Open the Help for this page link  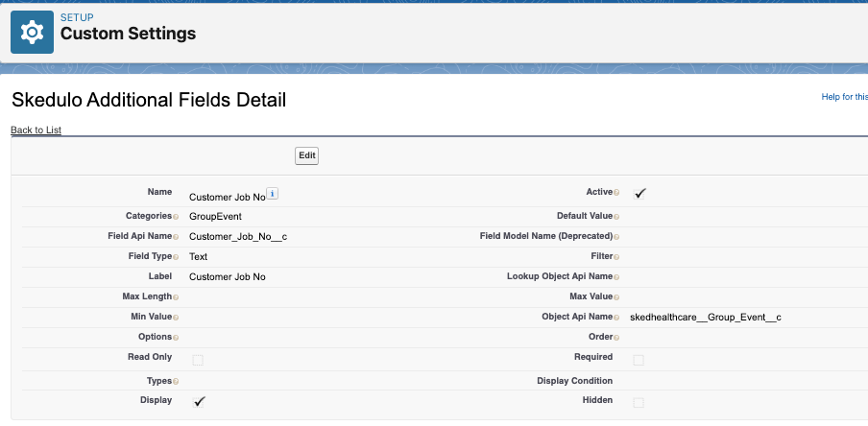pyautogui.click(x=844, y=97)
